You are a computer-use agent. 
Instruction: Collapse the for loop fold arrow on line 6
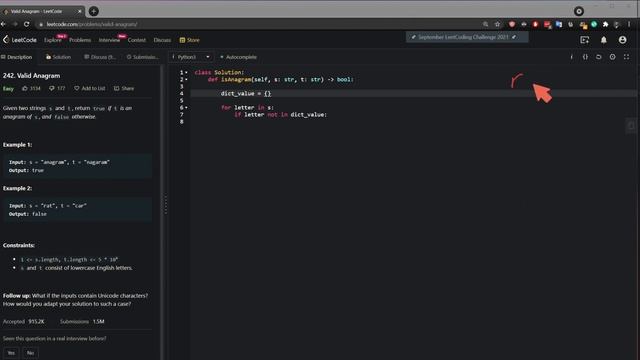187,108
